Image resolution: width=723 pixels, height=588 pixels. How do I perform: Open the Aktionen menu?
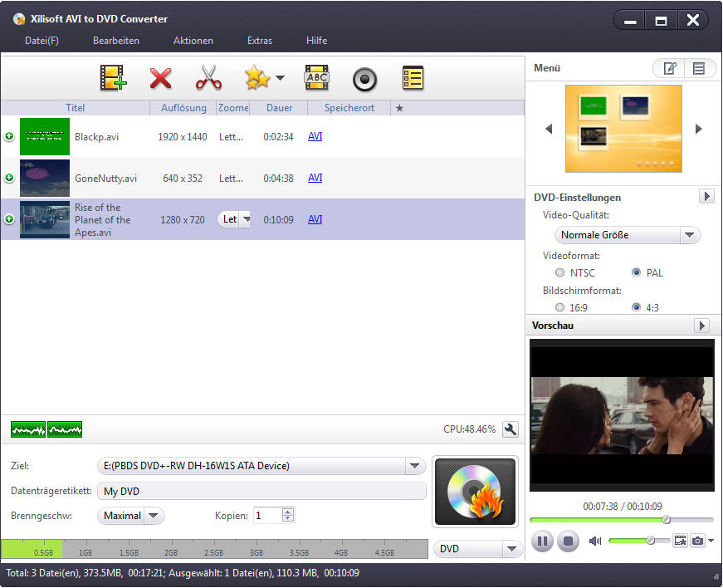click(193, 41)
